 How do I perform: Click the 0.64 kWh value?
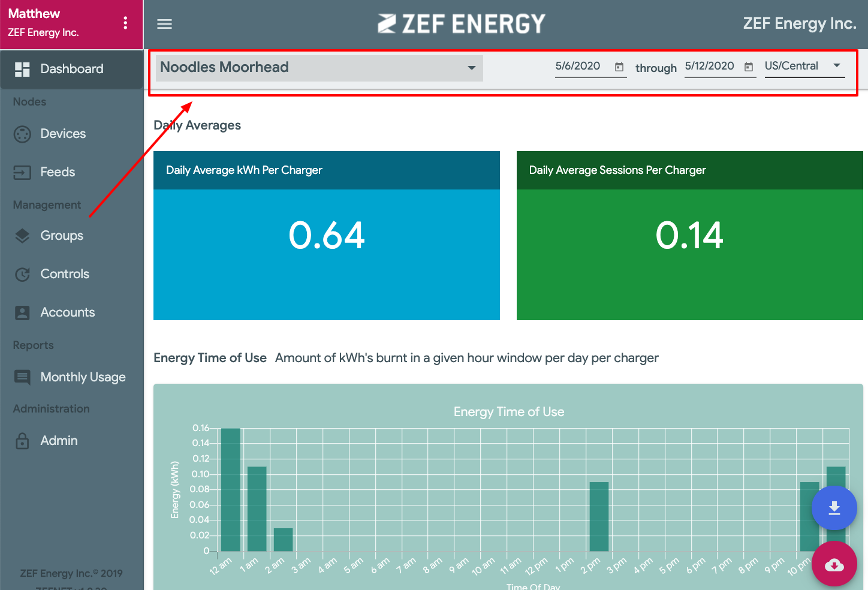[x=327, y=235]
